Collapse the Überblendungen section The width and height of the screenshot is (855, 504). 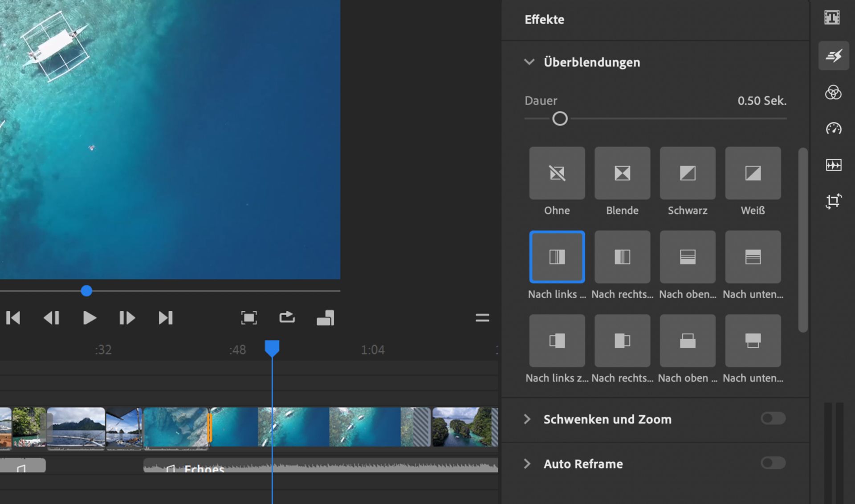(529, 62)
